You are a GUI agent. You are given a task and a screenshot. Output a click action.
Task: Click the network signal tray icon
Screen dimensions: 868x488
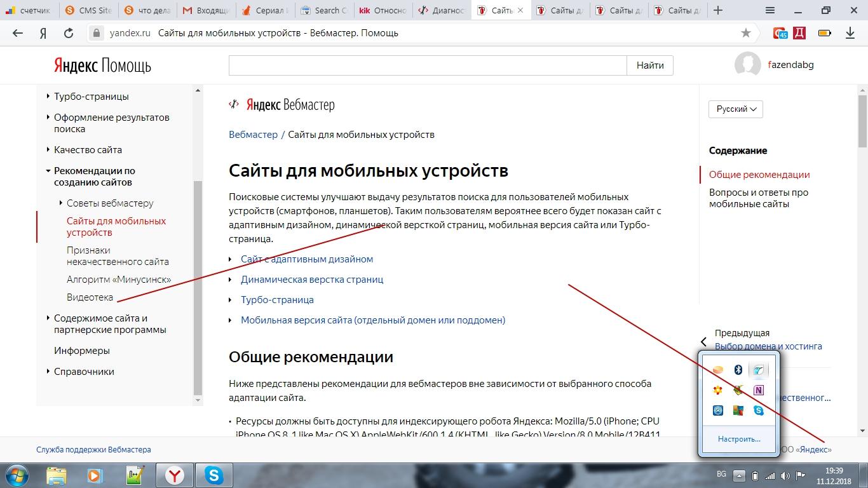click(770, 475)
